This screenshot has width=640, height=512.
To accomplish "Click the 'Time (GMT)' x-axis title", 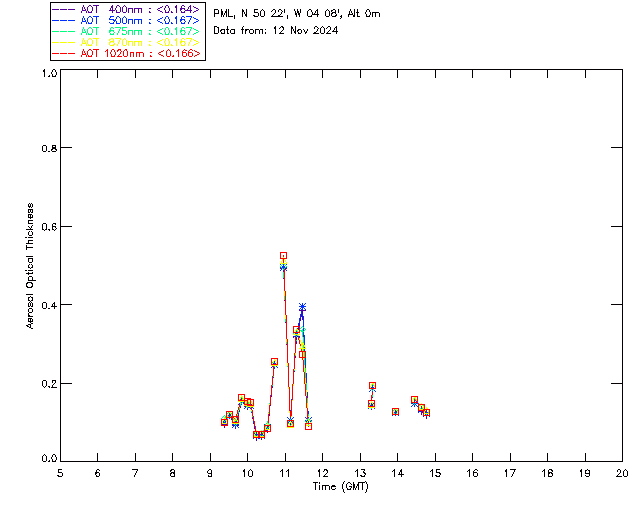I will [341, 487].
